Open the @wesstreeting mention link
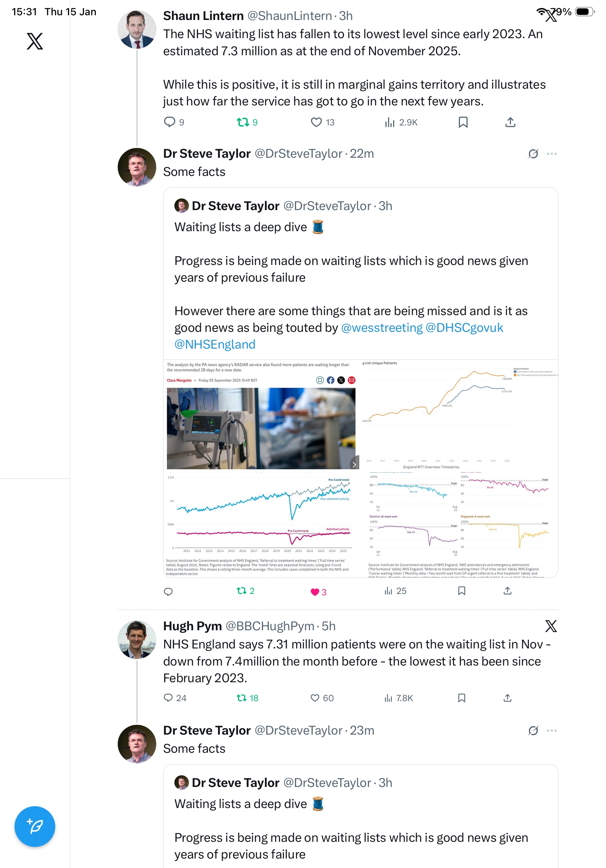Image resolution: width=606 pixels, height=868 pixels. pos(381,328)
